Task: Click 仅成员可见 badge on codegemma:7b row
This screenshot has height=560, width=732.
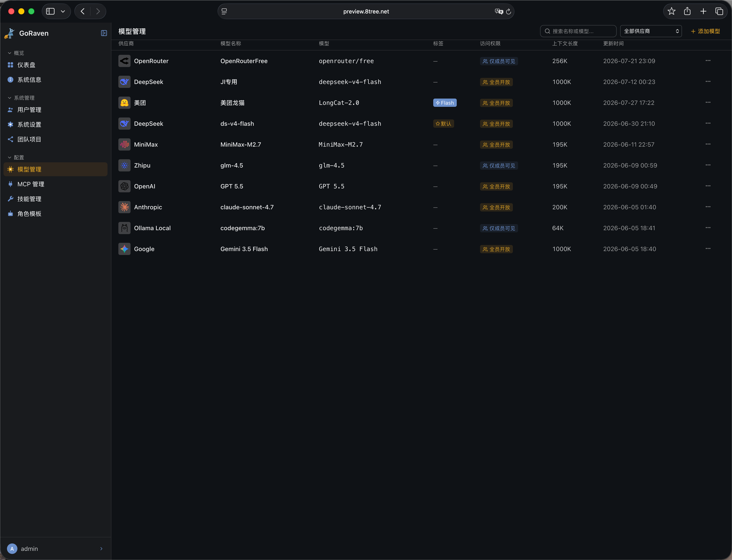Action: [x=499, y=228]
